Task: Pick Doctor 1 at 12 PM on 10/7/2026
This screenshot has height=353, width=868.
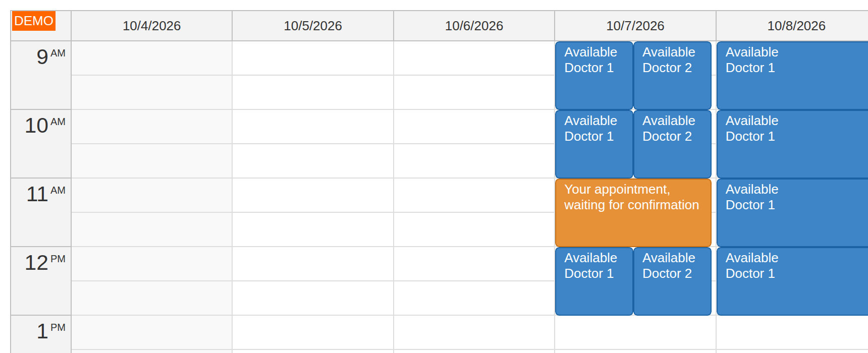Action: coord(594,281)
